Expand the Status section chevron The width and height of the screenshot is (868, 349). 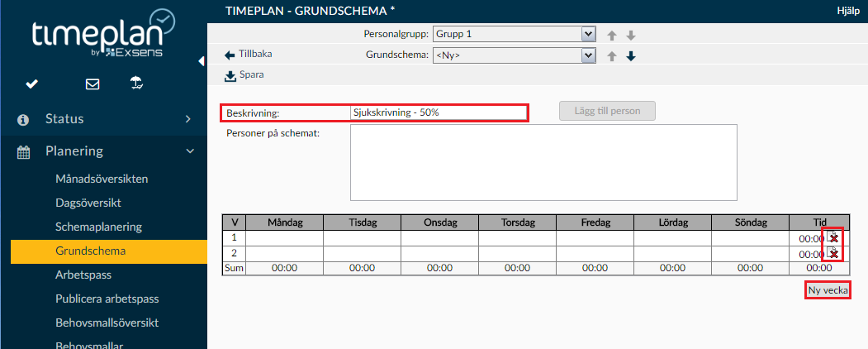click(x=188, y=119)
